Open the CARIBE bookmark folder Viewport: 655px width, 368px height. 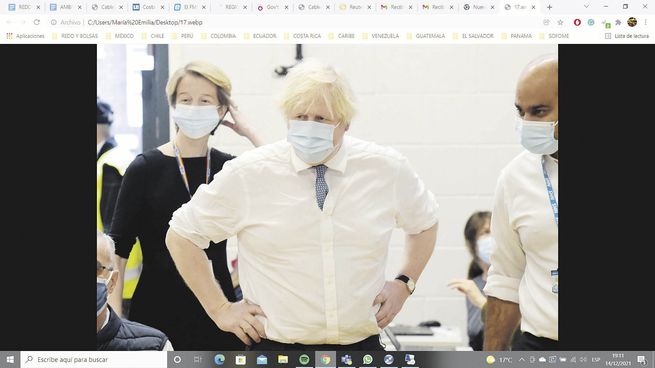pos(342,36)
